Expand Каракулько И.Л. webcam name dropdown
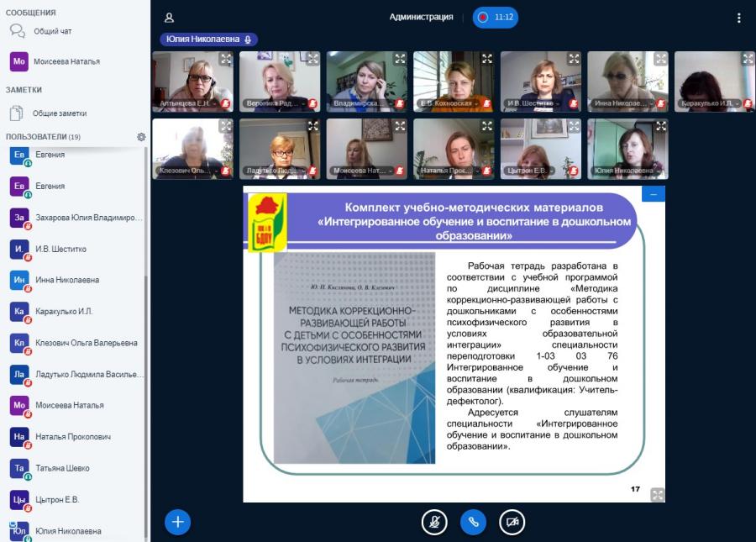The image size is (756, 542). pyautogui.click(x=710, y=103)
